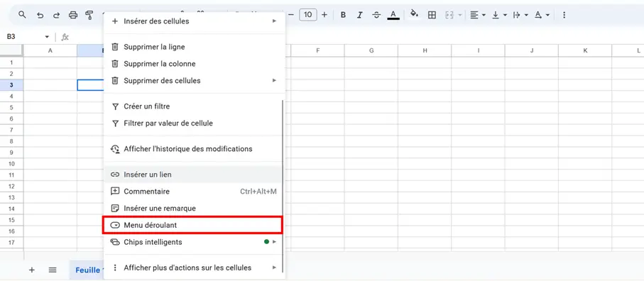Select column H header
The image size is (644, 281).
point(425,50)
